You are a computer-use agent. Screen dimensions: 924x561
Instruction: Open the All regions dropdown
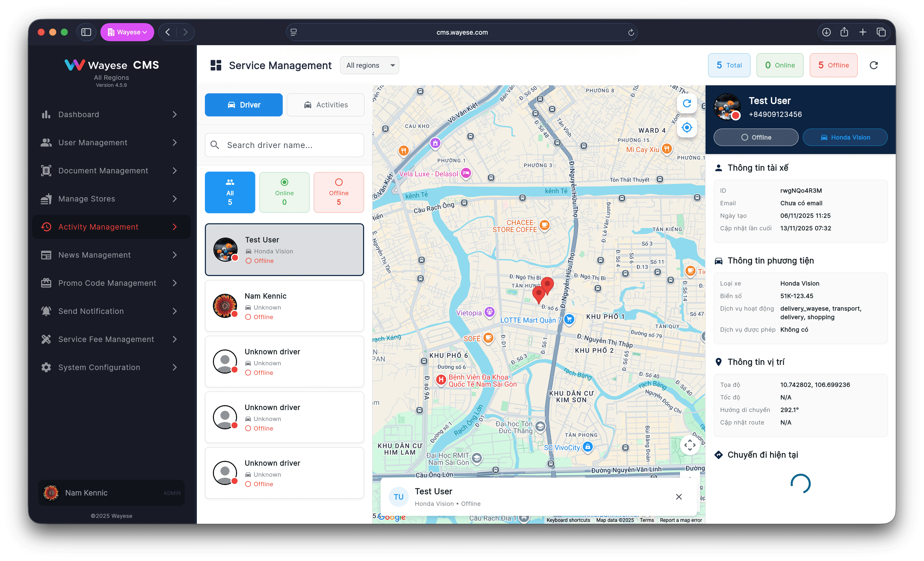click(369, 65)
